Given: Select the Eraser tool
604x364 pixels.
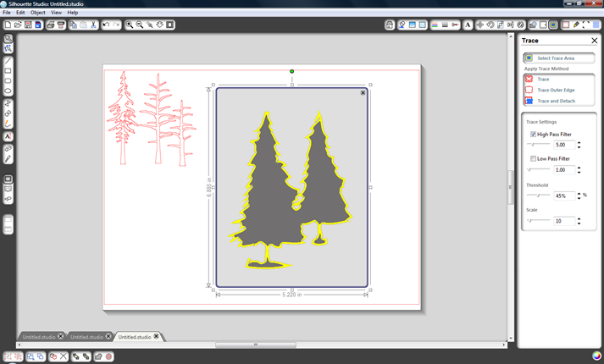Looking at the screenshot, I should click(x=8, y=148).
